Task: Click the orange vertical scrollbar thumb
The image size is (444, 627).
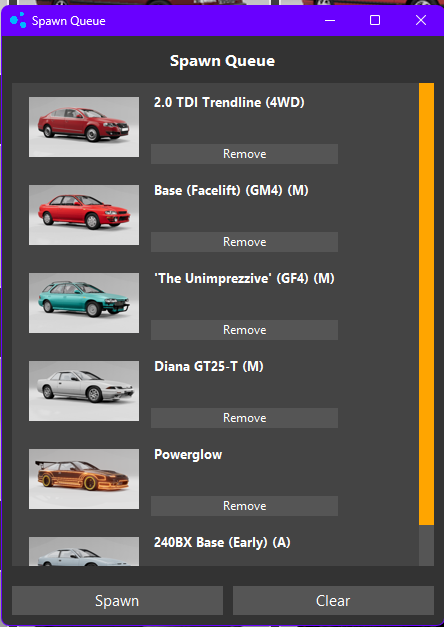Action: pos(426,304)
